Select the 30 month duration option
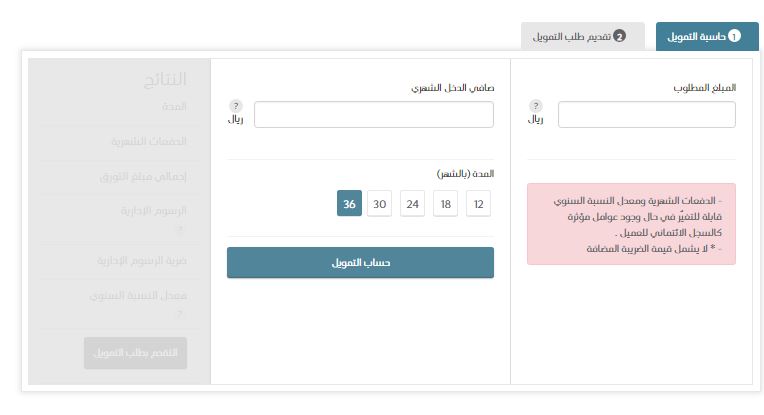The height and width of the screenshot is (415, 764). (x=380, y=204)
